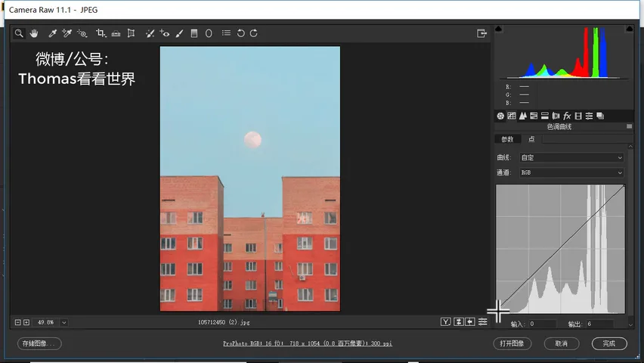The width and height of the screenshot is (644, 363).
Task: Switch to the Split Toning panel tab
Action: point(545,116)
